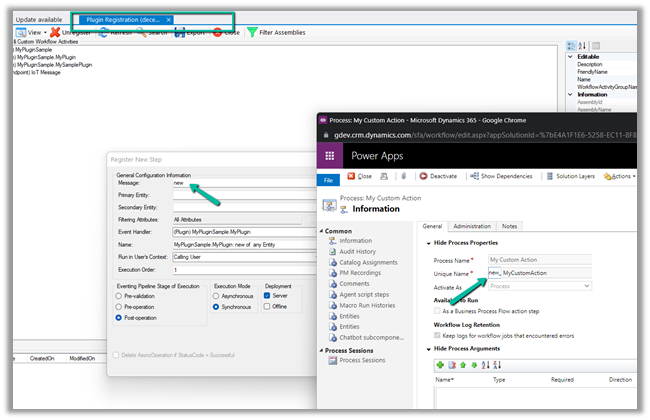650x420 pixels.
Task: Switch to the Administration tab
Action: [x=472, y=226]
